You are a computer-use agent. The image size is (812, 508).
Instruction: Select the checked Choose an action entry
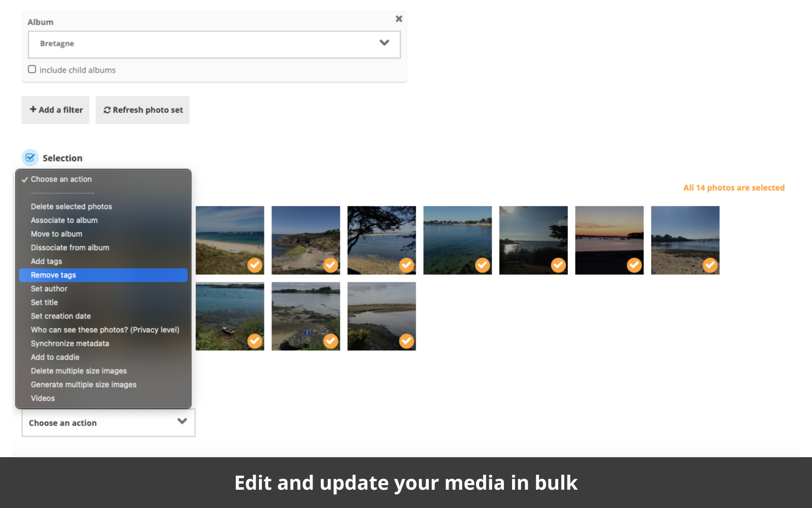(104, 179)
